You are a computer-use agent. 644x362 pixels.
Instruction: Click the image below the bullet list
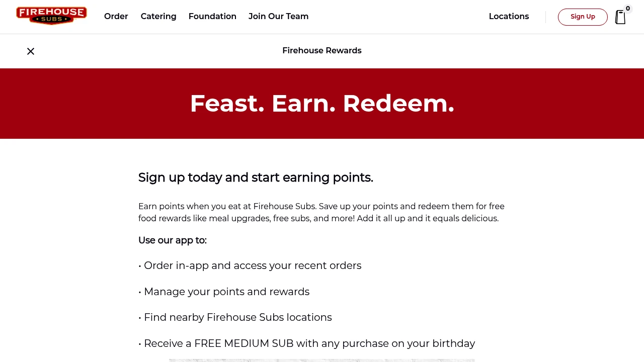click(322, 361)
